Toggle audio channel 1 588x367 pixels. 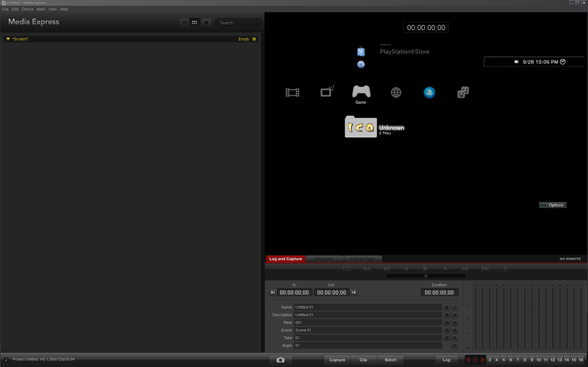pyautogui.click(x=475, y=360)
